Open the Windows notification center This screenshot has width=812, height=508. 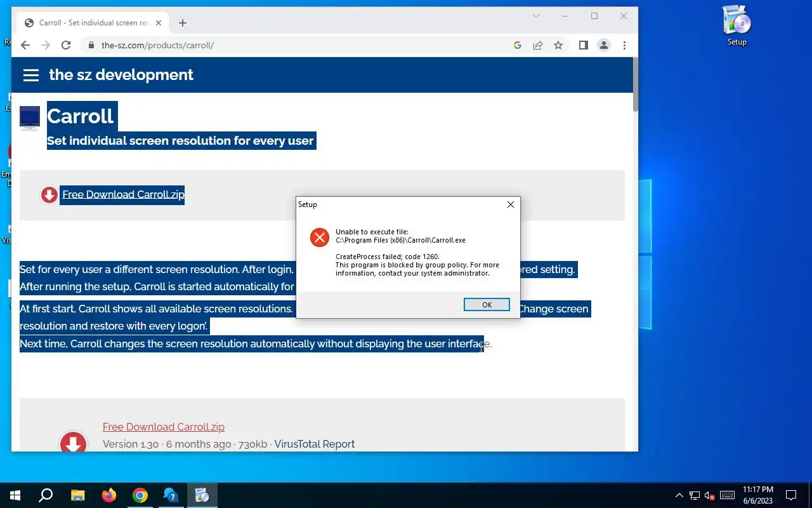tap(791, 495)
